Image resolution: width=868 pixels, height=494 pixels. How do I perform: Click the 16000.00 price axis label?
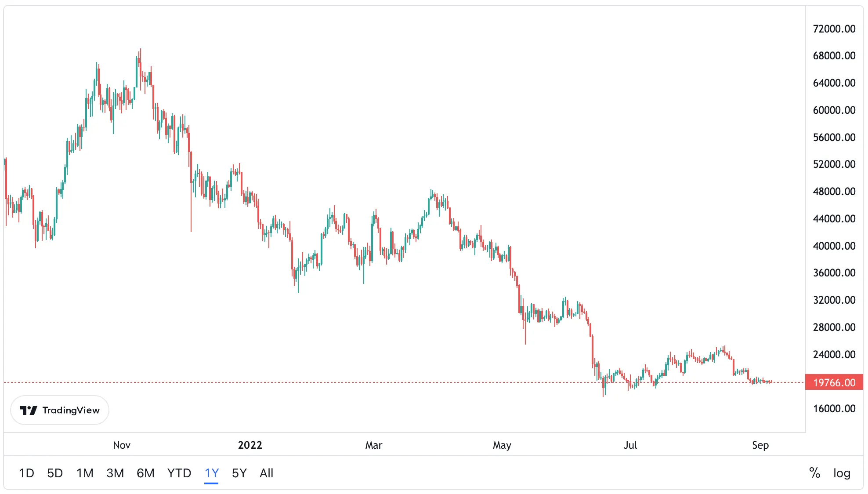pos(834,409)
